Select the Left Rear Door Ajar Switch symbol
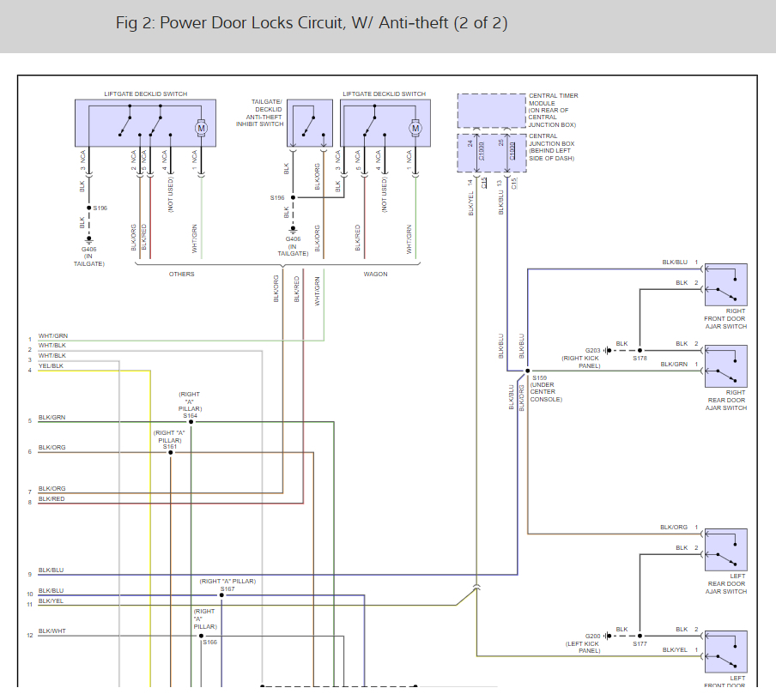 [x=726, y=549]
